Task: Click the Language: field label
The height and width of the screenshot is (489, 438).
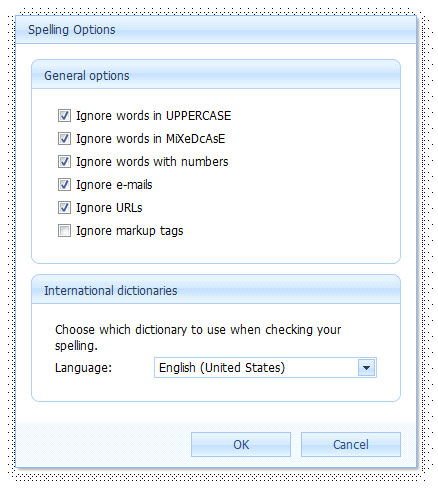Action: point(83,368)
